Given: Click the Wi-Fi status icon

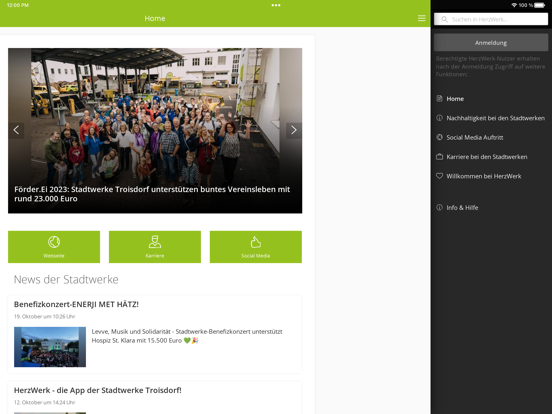Looking at the screenshot, I should pos(514,5).
